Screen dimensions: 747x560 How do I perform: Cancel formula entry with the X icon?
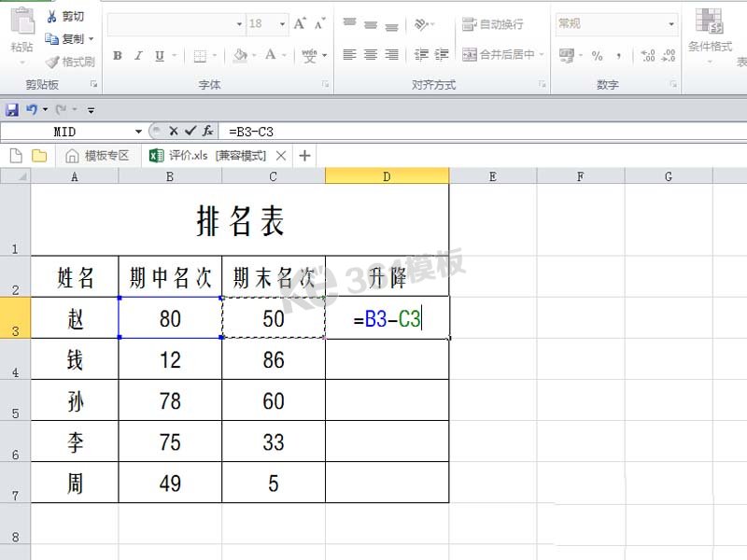tap(172, 130)
